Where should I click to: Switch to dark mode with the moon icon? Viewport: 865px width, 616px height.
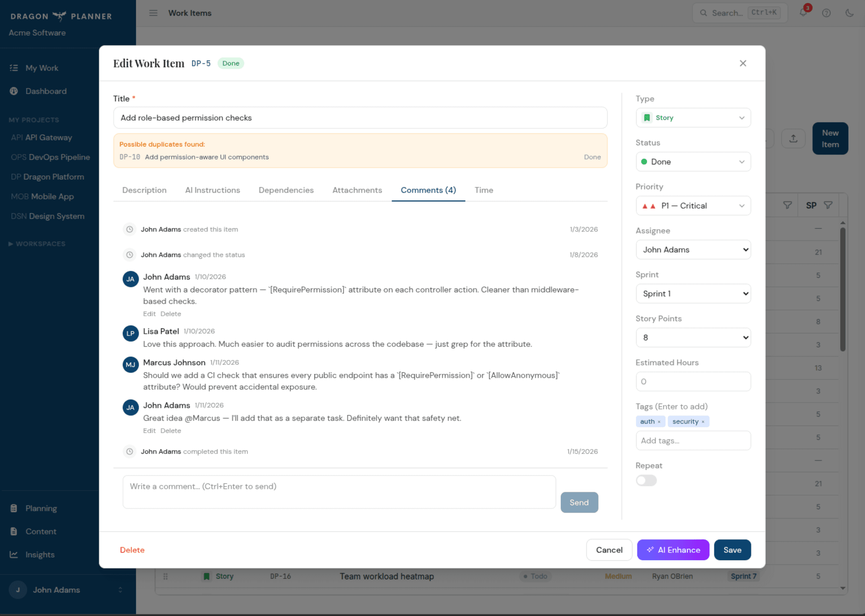coord(849,13)
